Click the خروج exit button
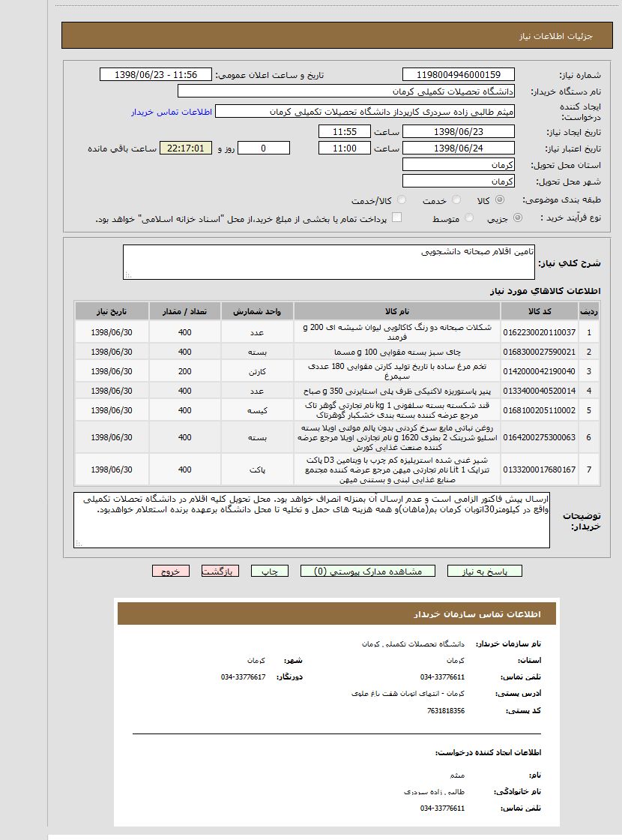Screen dimensions: 622x840 tap(170, 571)
